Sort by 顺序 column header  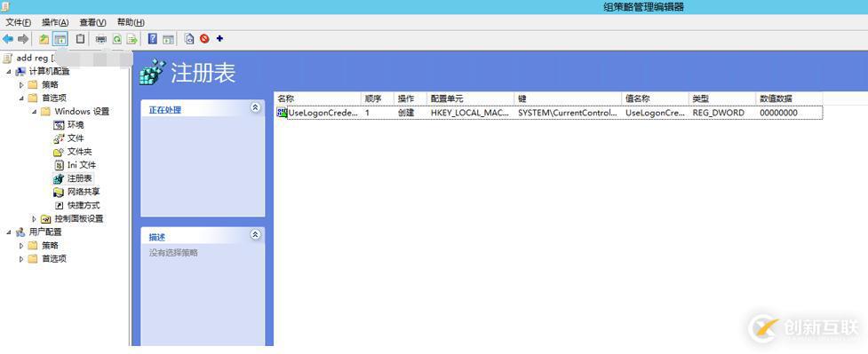pyautogui.click(x=377, y=98)
